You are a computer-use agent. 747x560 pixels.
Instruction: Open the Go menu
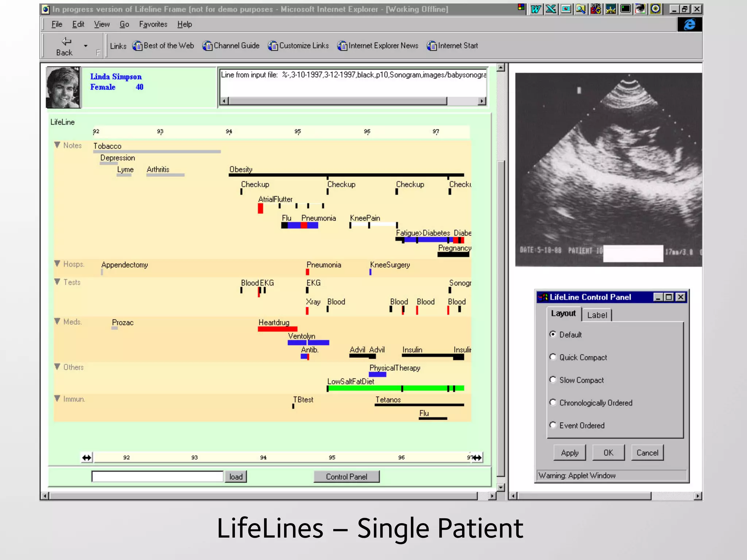pyautogui.click(x=124, y=24)
